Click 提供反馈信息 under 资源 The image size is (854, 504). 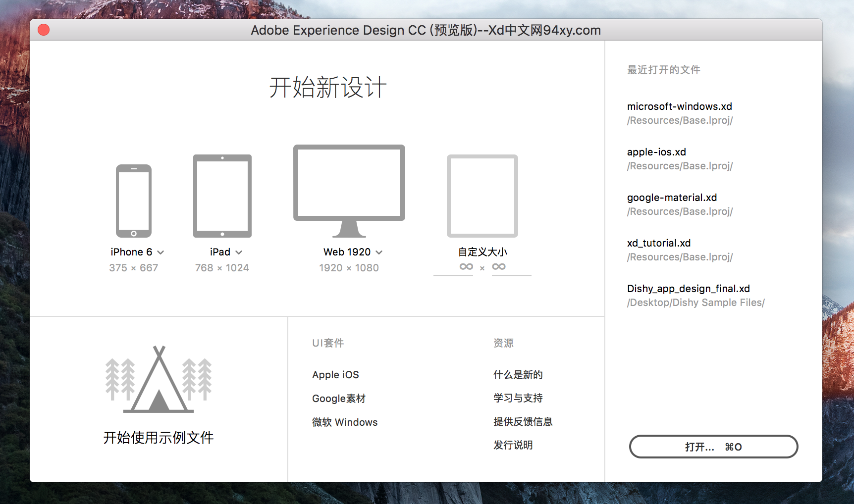(x=523, y=421)
